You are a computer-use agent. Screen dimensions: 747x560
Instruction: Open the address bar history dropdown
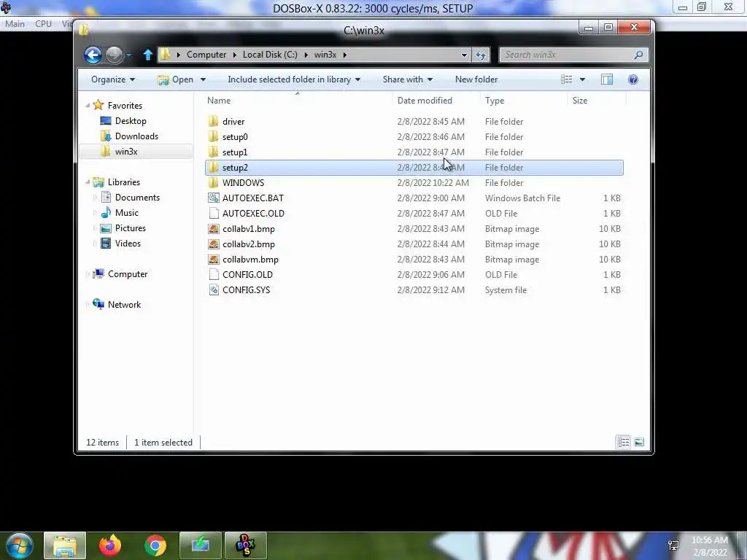[x=464, y=55]
